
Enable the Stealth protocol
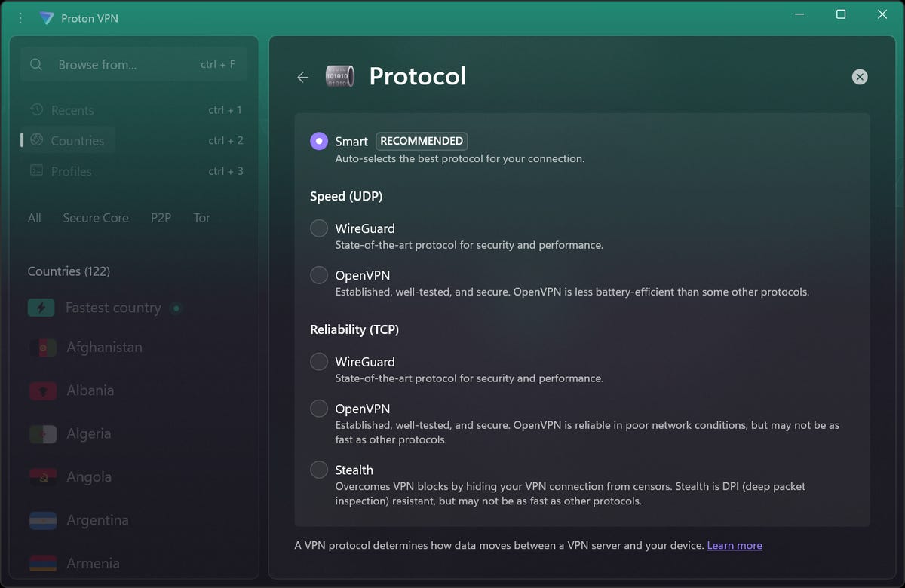(318, 469)
